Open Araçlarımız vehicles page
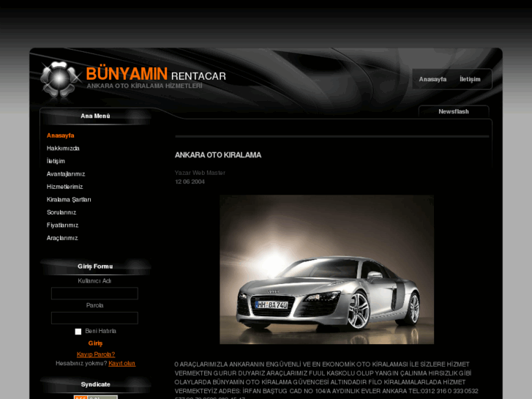The image size is (532, 399). 62,238
